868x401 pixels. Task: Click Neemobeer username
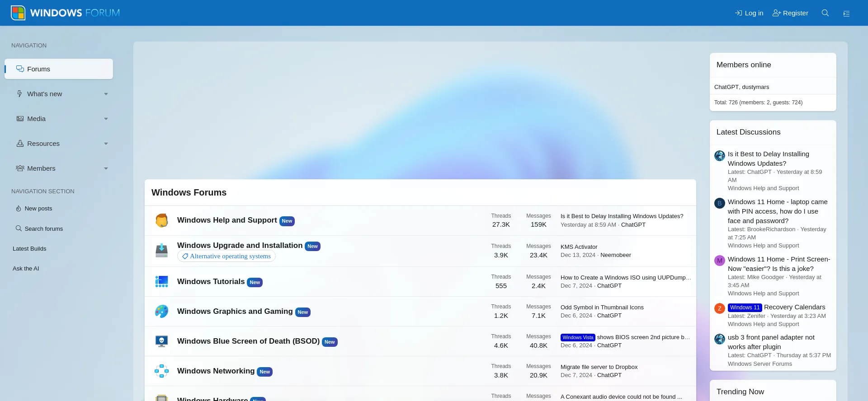616,255
